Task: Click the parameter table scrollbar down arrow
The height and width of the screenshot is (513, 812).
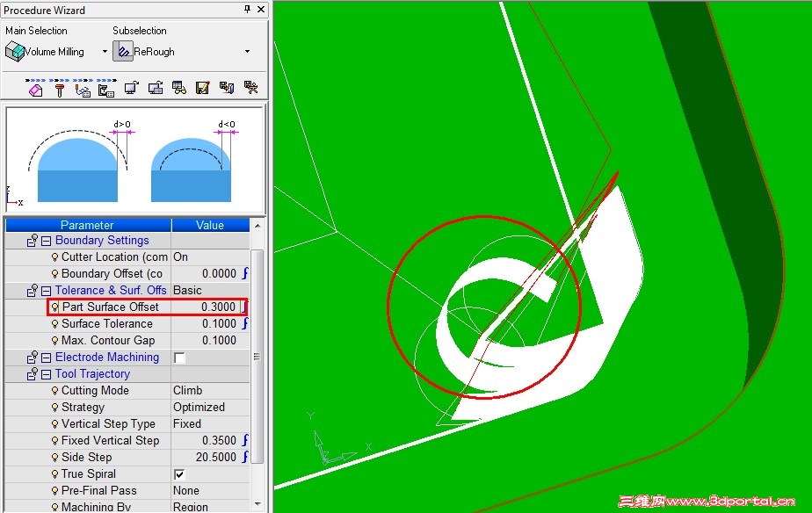Action: coord(257,504)
